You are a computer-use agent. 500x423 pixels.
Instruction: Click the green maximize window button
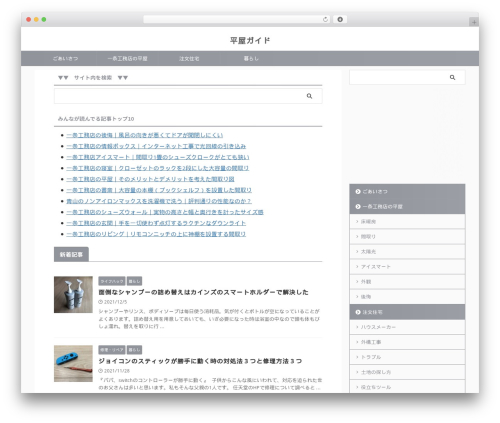pos(44,19)
